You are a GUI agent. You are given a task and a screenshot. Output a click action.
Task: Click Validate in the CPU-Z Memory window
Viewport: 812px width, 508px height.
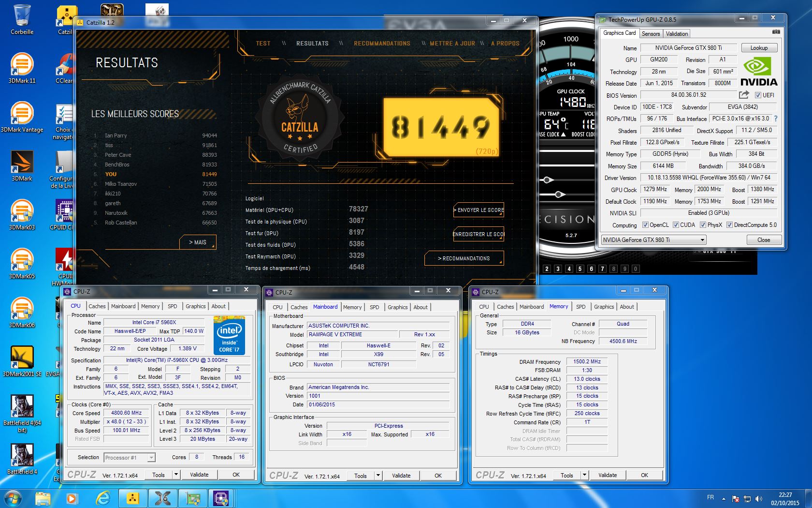[x=608, y=476]
